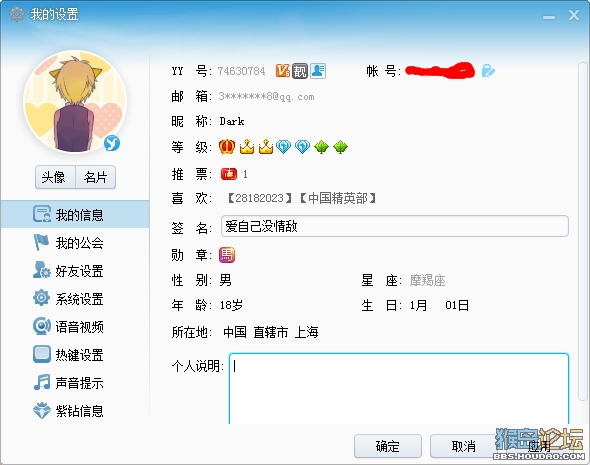Open the blue contact card icon
This screenshot has height=465, width=590.
(318, 71)
